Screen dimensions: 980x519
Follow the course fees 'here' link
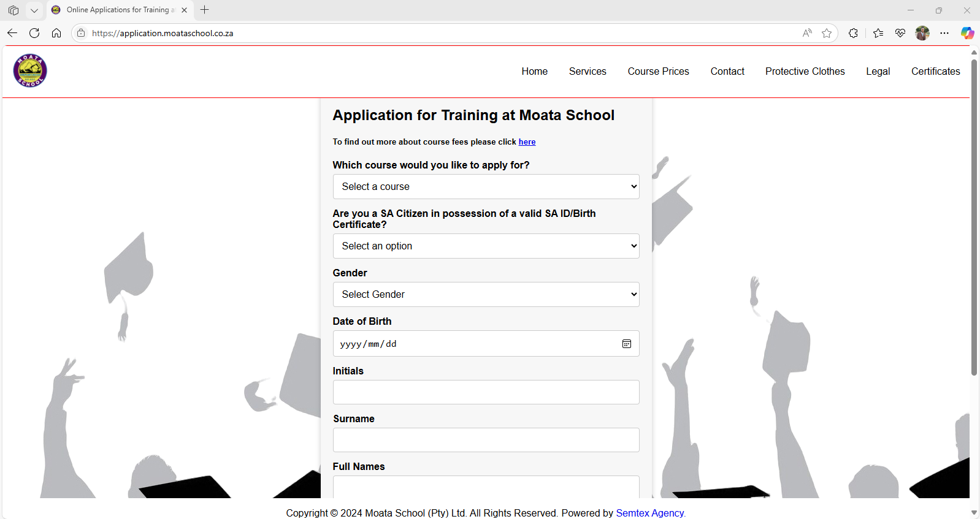click(x=527, y=142)
